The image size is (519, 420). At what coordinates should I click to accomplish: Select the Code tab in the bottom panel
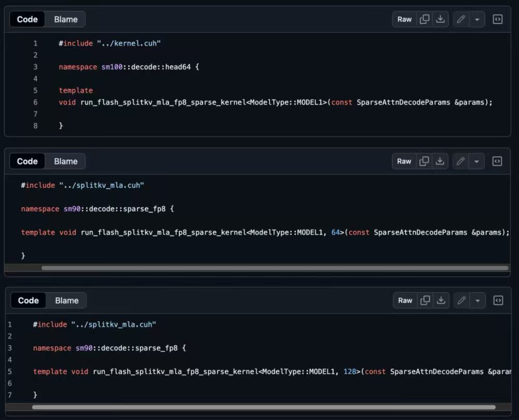coord(28,300)
